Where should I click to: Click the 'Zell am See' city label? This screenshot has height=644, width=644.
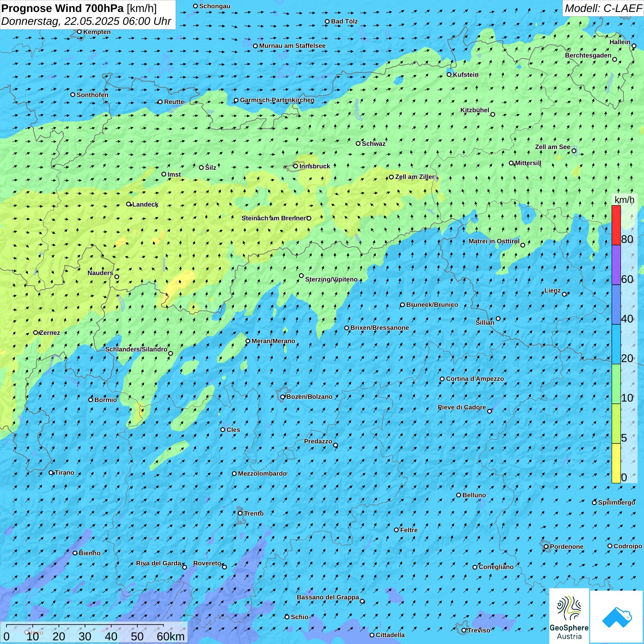pyautogui.click(x=552, y=147)
